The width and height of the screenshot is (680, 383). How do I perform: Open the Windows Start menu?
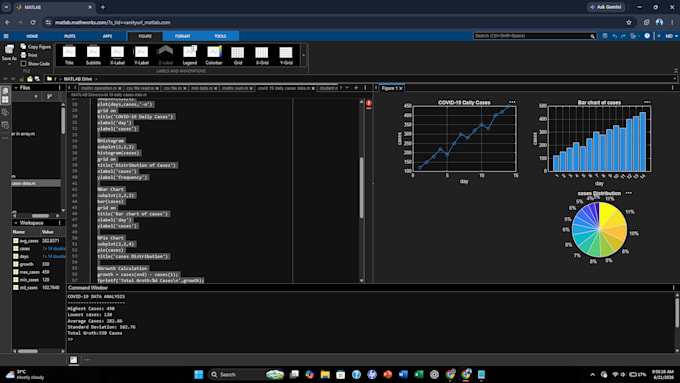pyautogui.click(x=199, y=374)
